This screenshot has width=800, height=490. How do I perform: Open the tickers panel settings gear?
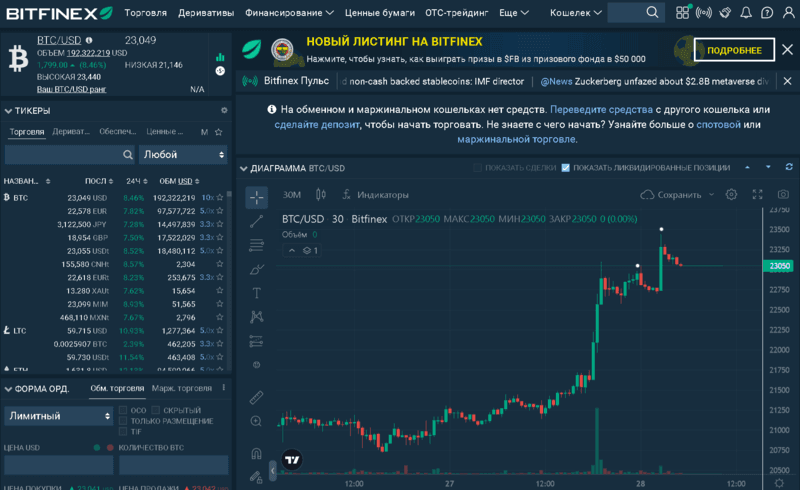point(224,110)
